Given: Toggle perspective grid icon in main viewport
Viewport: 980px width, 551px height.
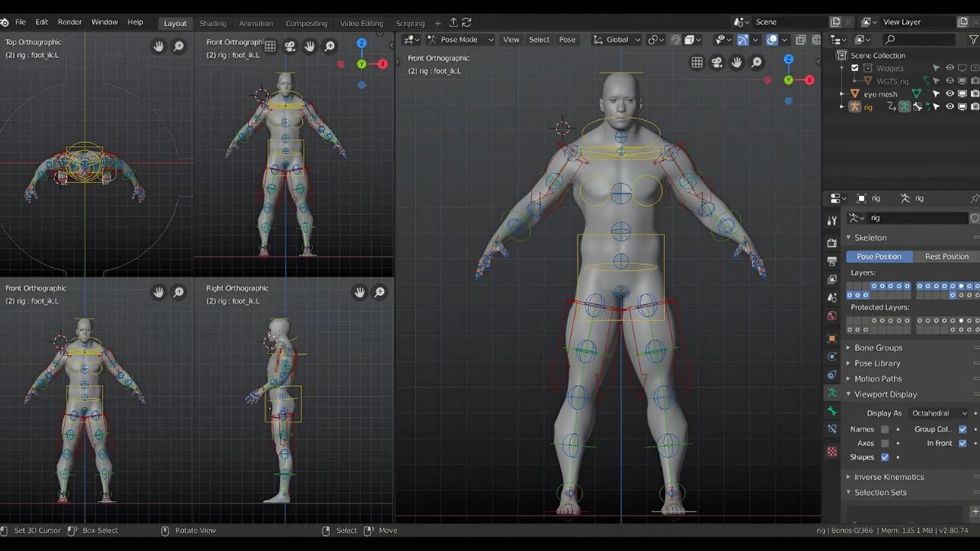Looking at the screenshot, I should point(697,62).
